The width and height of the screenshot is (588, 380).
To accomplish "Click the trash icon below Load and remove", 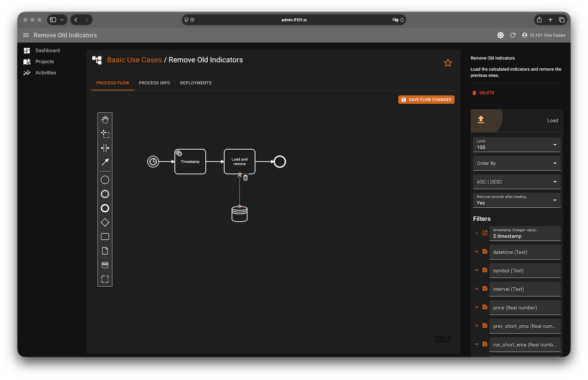I will coord(245,178).
